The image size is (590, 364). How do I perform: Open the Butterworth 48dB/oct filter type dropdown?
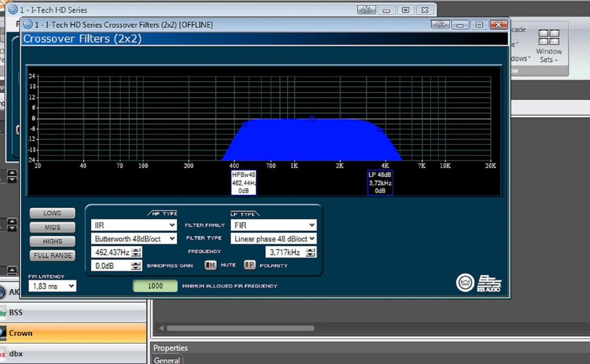pyautogui.click(x=134, y=238)
